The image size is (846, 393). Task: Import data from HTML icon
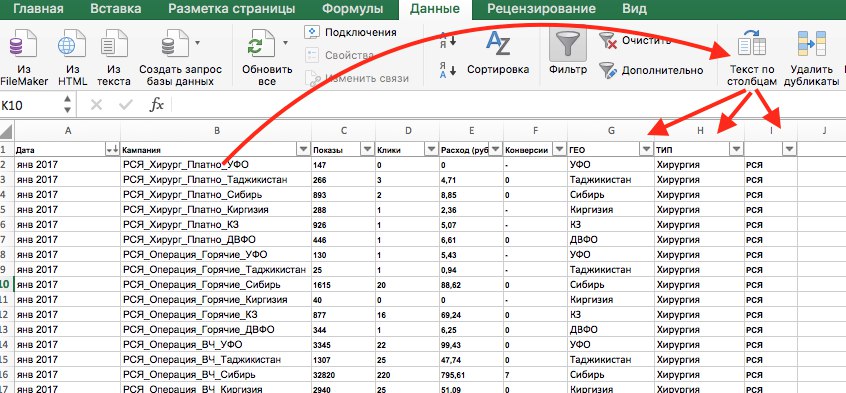click(x=72, y=44)
